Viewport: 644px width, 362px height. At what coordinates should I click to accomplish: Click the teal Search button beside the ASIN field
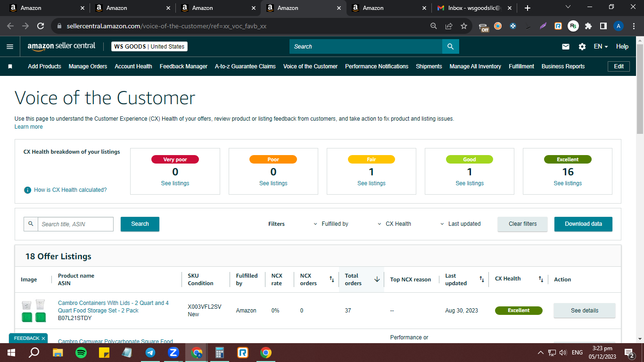coord(140,224)
